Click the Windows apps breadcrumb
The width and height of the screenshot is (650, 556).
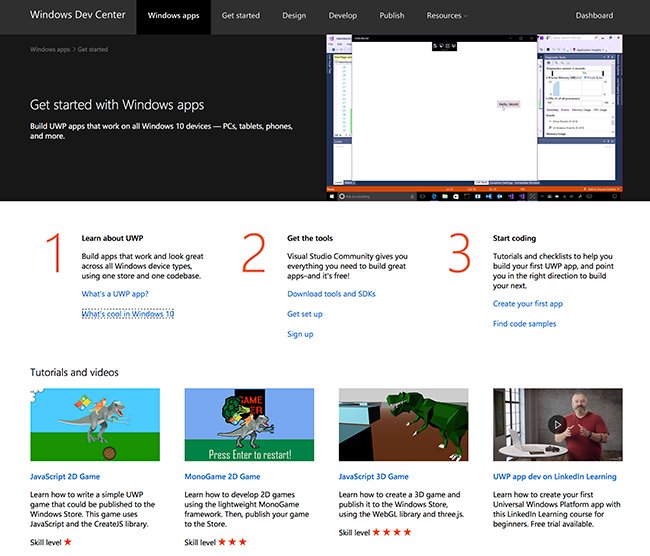[x=50, y=49]
